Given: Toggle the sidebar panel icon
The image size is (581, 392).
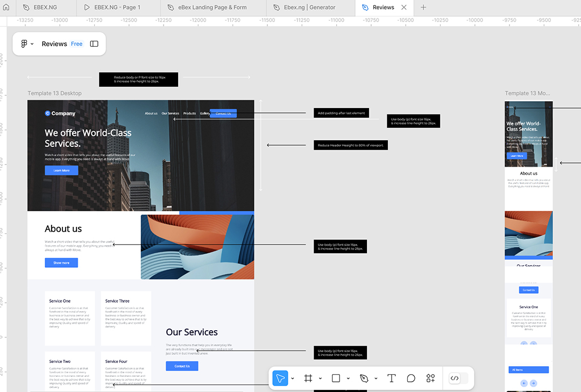Looking at the screenshot, I should pyautogui.click(x=94, y=44).
